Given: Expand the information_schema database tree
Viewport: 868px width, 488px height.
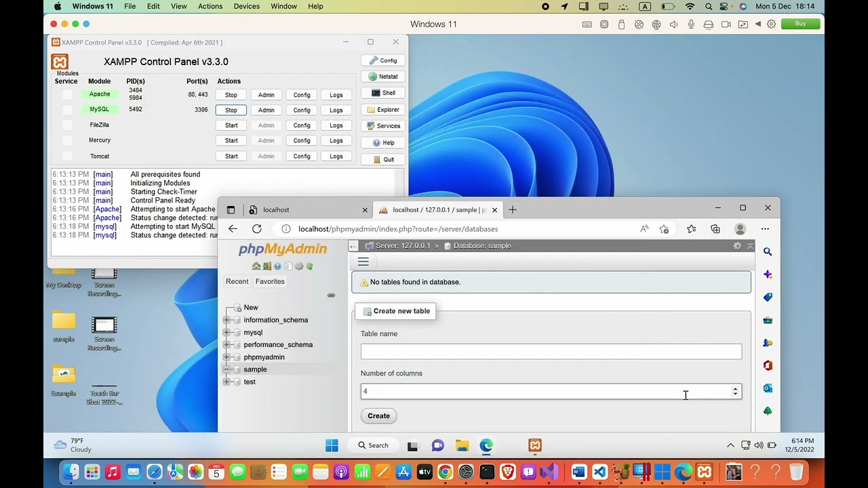Looking at the screenshot, I should (x=226, y=320).
